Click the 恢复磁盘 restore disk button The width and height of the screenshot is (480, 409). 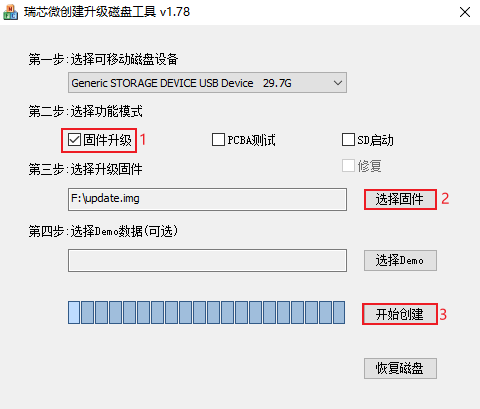(400, 368)
